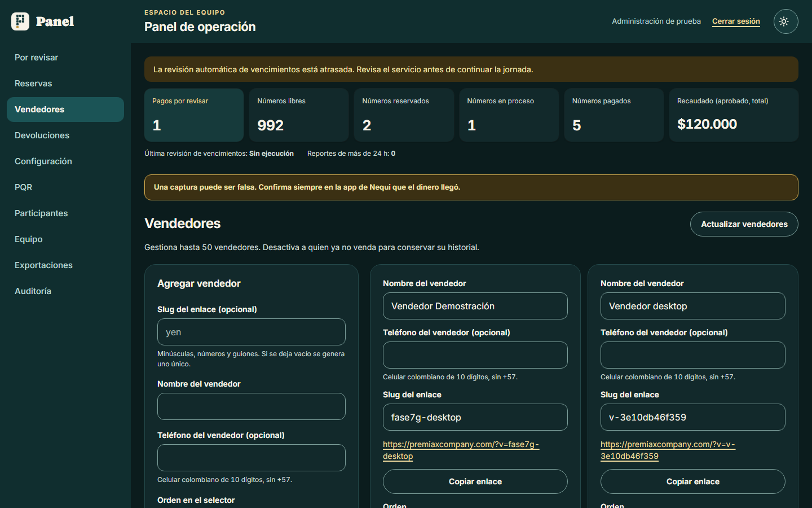Image resolution: width=812 pixels, height=508 pixels.
Task: Click the Panel logo icon
Action: pos(20,21)
